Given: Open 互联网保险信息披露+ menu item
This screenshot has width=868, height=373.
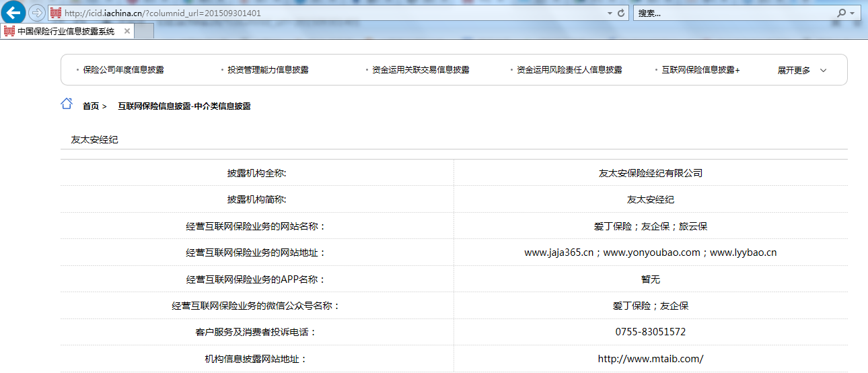Looking at the screenshot, I should pyautogui.click(x=700, y=70).
